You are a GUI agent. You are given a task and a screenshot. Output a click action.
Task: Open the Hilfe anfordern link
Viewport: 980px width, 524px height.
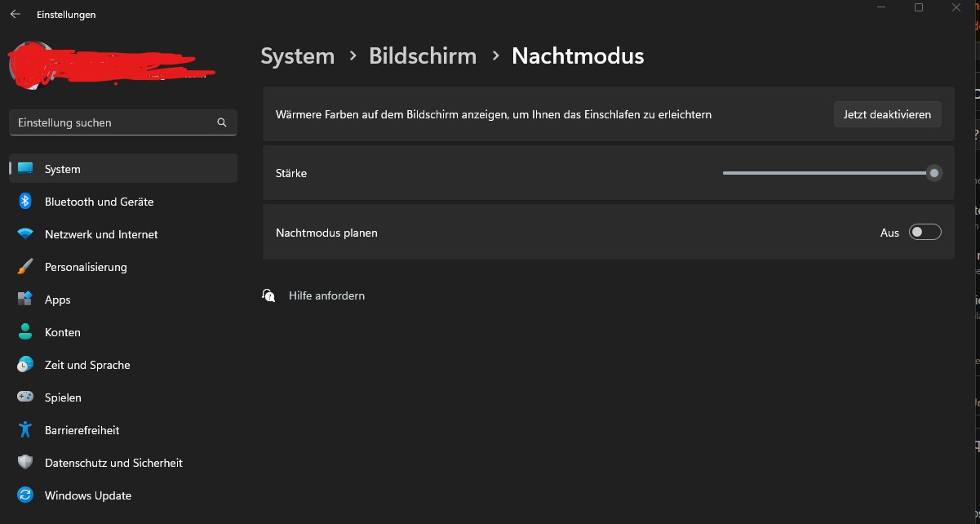pos(326,295)
